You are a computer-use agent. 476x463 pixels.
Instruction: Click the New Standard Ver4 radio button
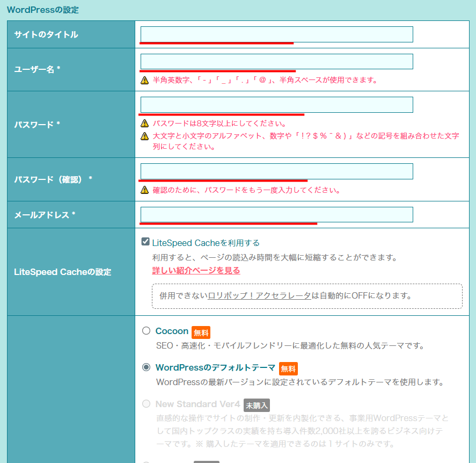(x=145, y=404)
